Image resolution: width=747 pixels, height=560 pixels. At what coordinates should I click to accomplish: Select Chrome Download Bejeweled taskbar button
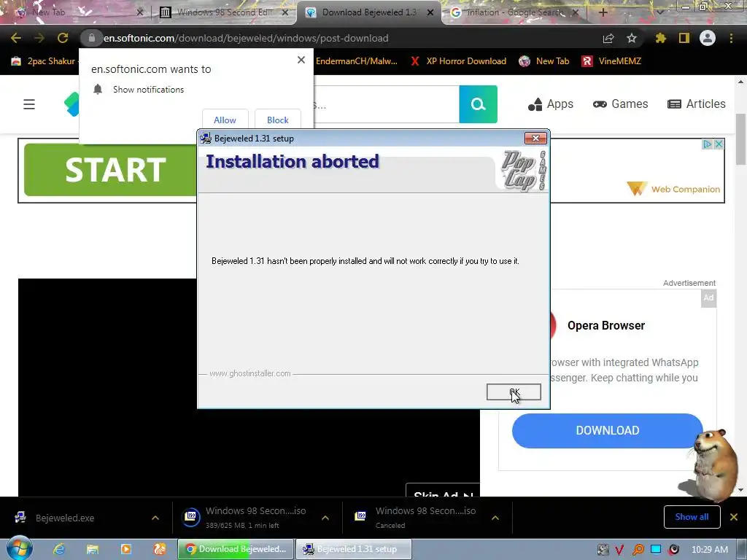click(236, 549)
